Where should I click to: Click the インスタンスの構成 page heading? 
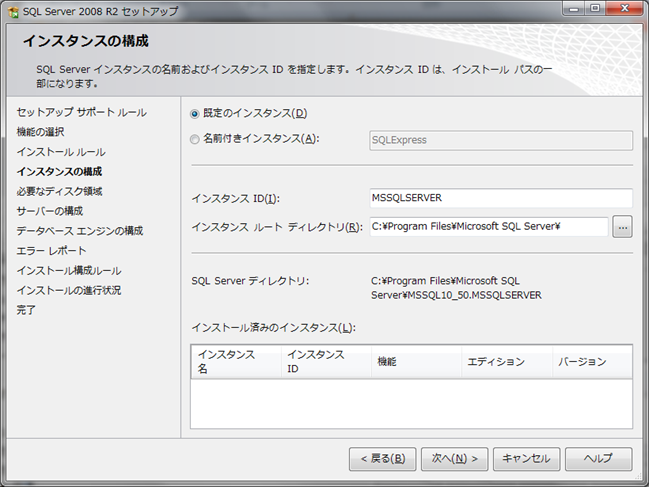click(x=86, y=41)
